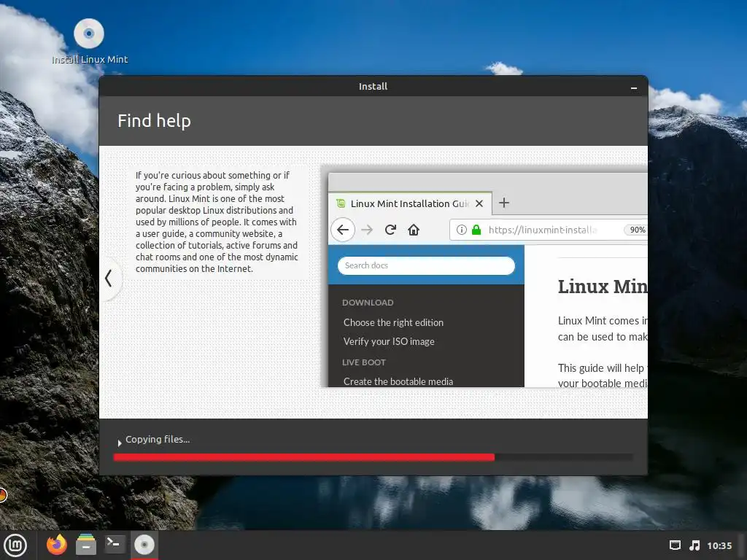Open the Install Linux Mint desktop icon
Image resolution: width=747 pixels, height=560 pixels.
tap(89, 42)
